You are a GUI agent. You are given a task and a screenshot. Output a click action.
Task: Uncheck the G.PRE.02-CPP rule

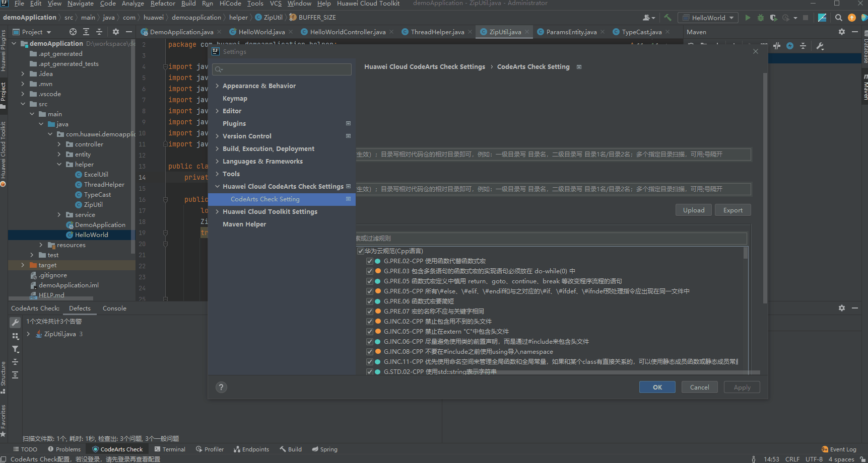point(369,261)
